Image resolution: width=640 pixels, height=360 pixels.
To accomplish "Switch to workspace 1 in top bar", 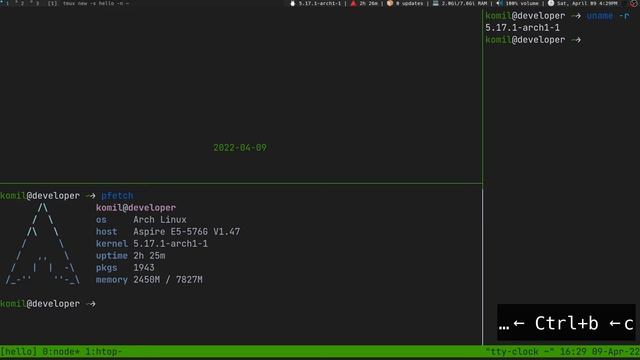I will point(7,3).
